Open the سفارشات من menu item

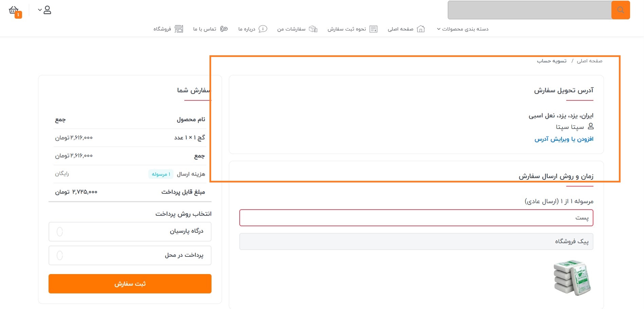click(291, 29)
